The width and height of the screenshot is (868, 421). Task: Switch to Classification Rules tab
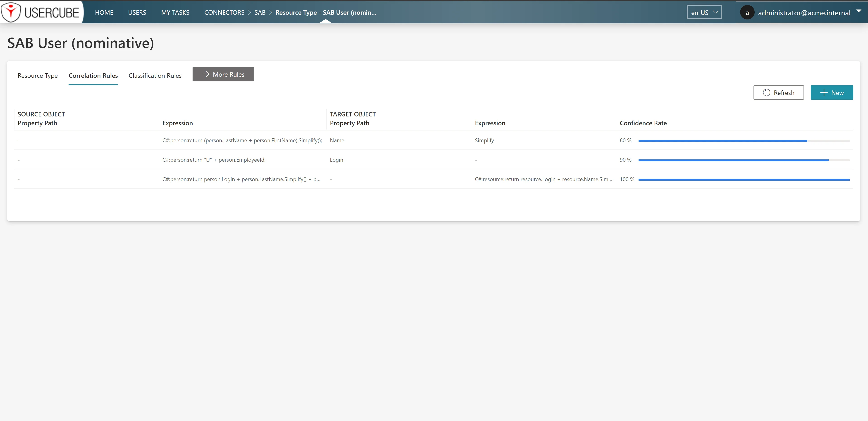[155, 76]
